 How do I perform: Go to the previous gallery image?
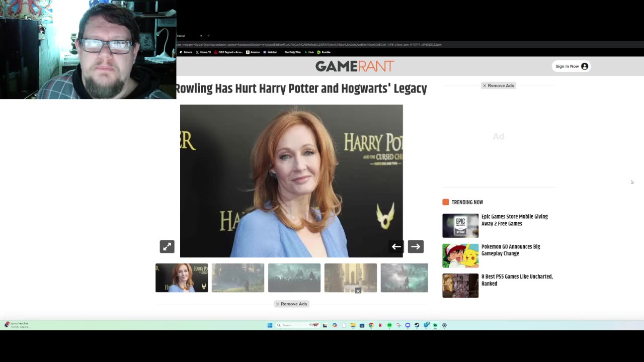pyautogui.click(x=396, y=246)
